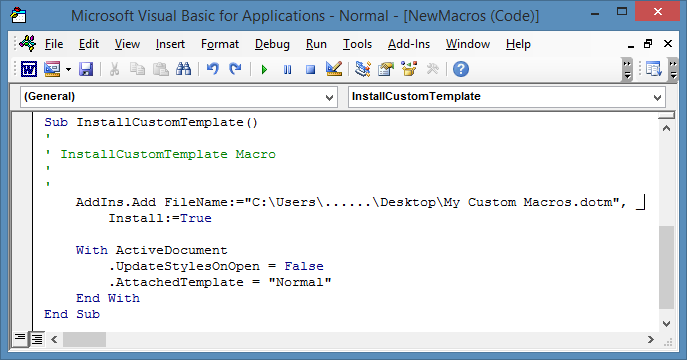Click the vertical scrollbar thumb
This screenshot has width=687, height=360.
[666, 268]
